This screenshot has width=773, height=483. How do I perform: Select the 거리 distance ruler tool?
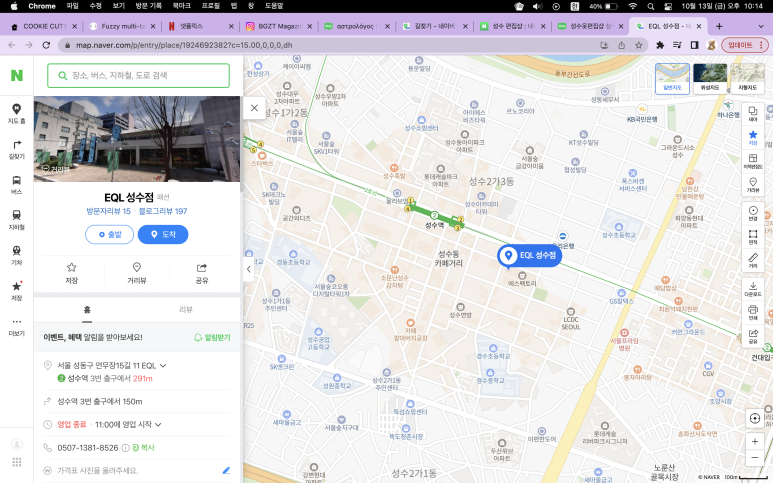coord(753,261)
